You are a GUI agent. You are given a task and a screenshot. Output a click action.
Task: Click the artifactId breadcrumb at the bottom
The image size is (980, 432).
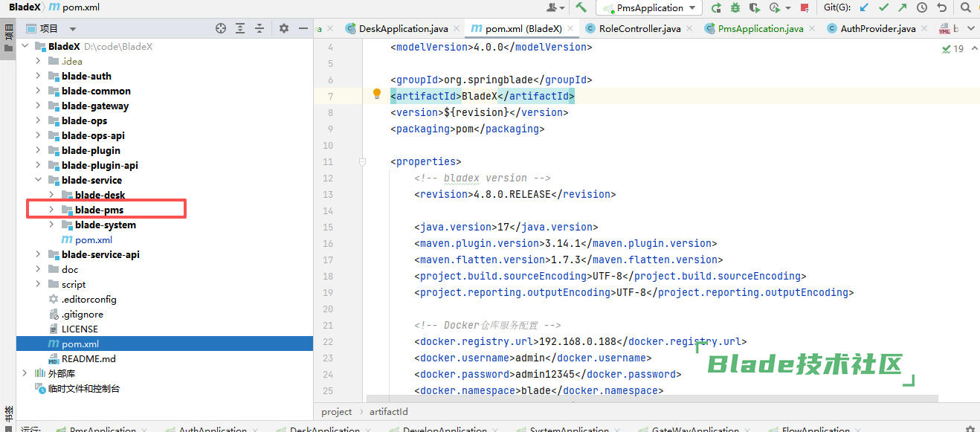click(x=388, y=411)
